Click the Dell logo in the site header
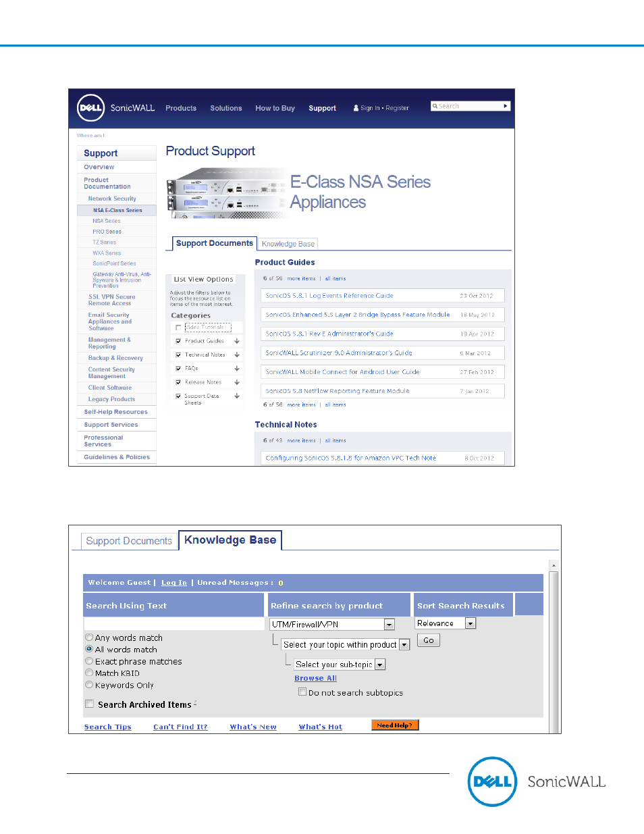Image resolution: width=644 pixels, height=834 pixels. 91,107
